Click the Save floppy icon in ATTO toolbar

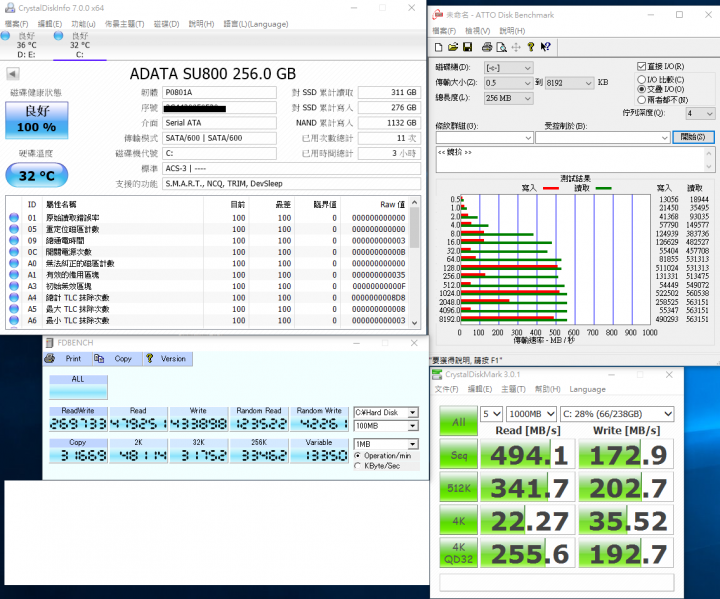467,47
